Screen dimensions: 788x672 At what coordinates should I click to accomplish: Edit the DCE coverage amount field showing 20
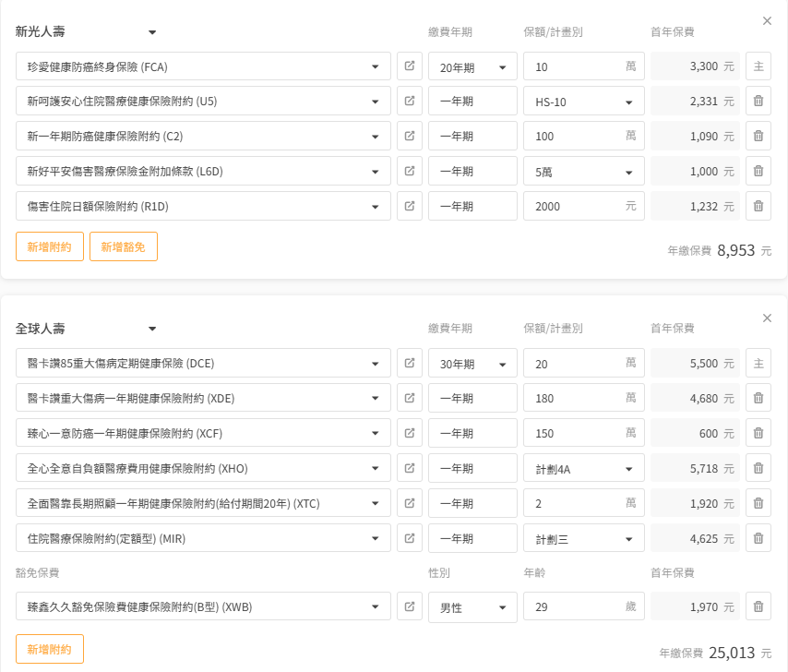point(583,363)
